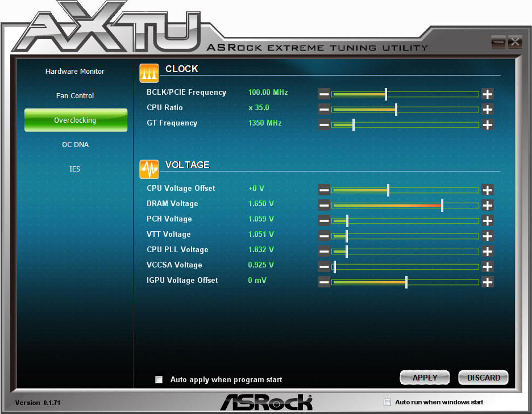The height and width of the screenshot is (414, 532).
Task: Close the AXTU utility window
Action: click(x=515, y=42)
